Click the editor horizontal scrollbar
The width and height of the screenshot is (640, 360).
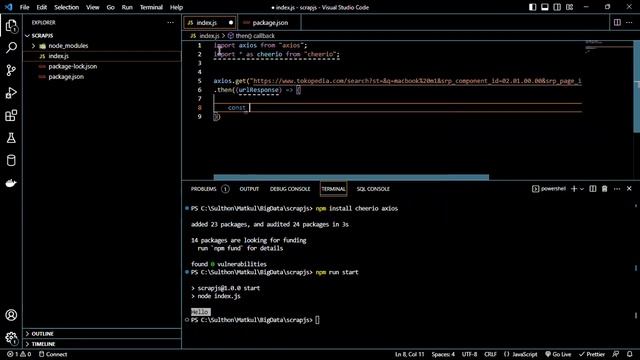click(x=351, y=177)
